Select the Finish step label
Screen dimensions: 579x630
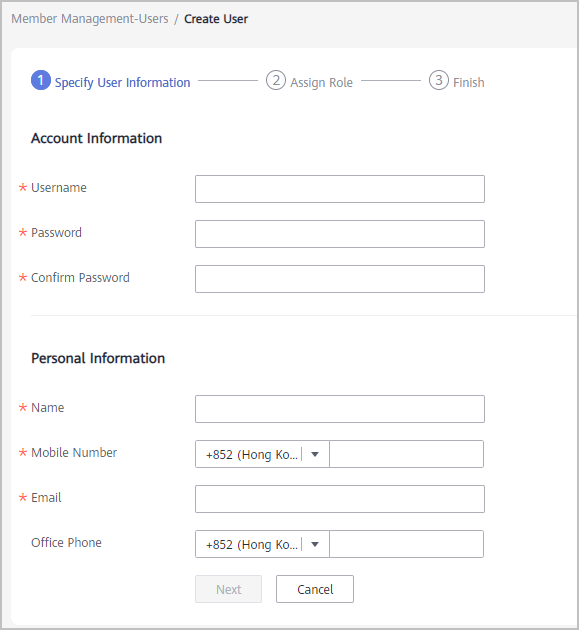[x=469, y=82]
